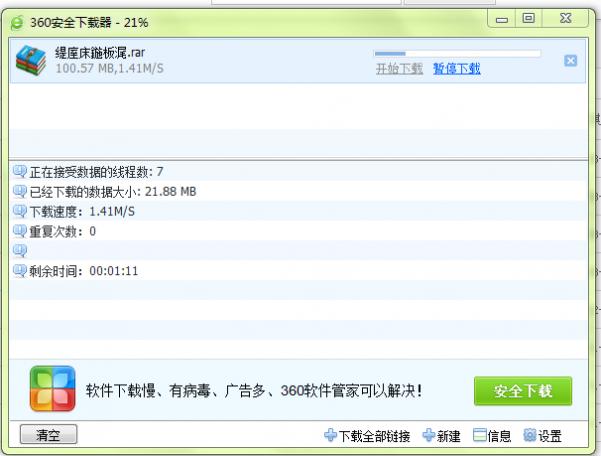Click info bubble beside 剩余时间
601x456 pixels.
pos(20,271)
